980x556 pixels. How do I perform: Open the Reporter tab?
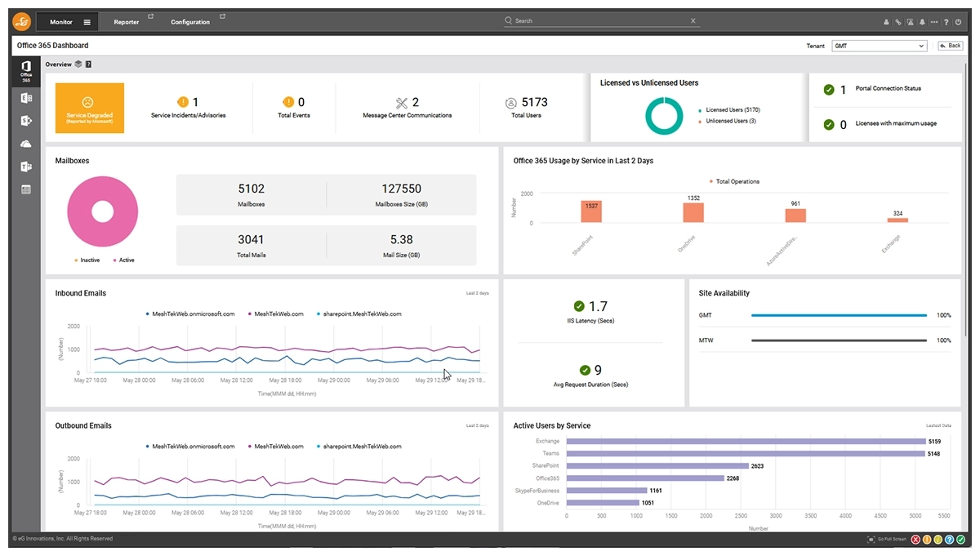click(127, 22)
